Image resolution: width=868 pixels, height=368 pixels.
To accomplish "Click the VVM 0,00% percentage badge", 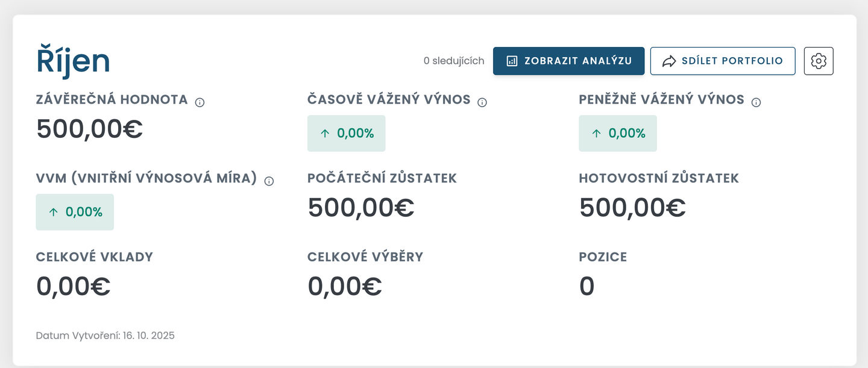I will tap(75, 212).
